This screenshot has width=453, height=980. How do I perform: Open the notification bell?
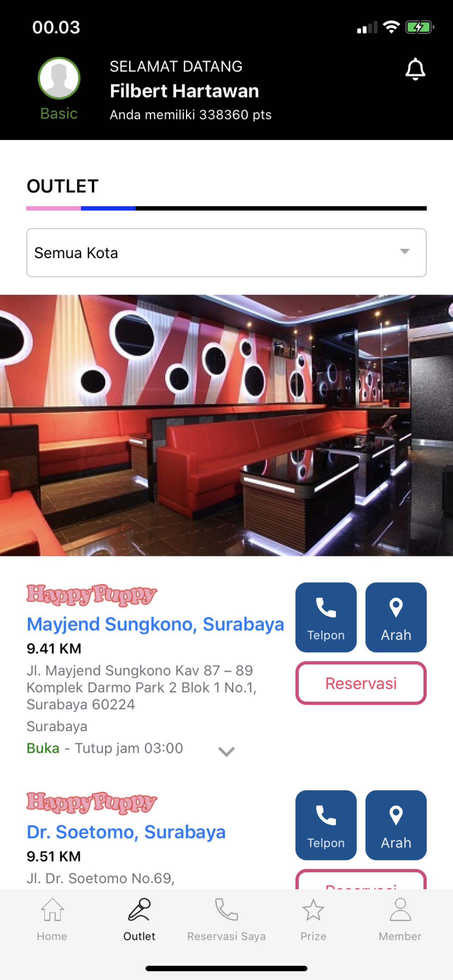(415, 69)
